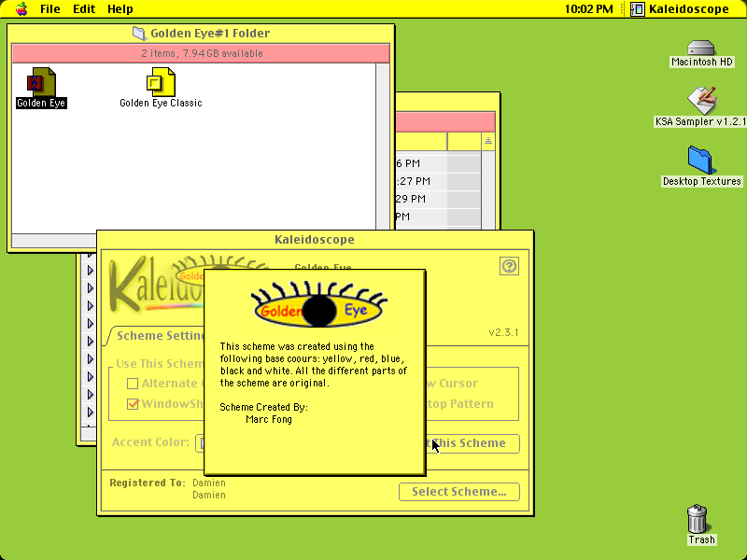Open the Help menu
This screenshot has width=747, height=560.
click(x=120, y=9)
